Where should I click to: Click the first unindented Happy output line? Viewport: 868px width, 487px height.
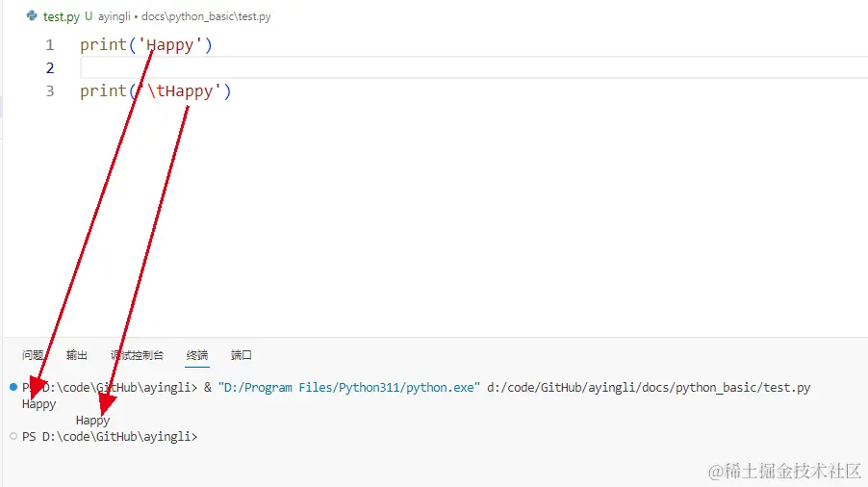point(38,404)
